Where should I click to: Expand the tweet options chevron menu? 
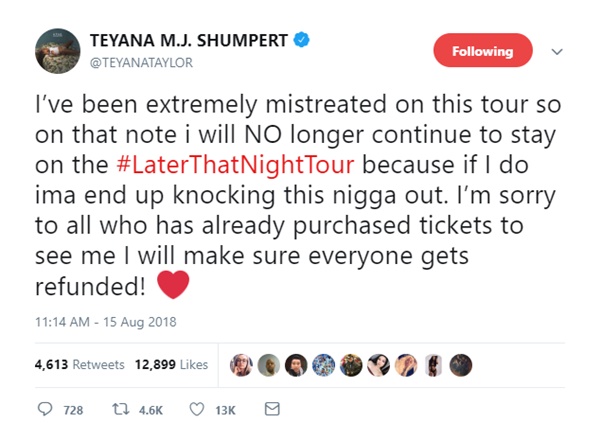coord(557,51)
